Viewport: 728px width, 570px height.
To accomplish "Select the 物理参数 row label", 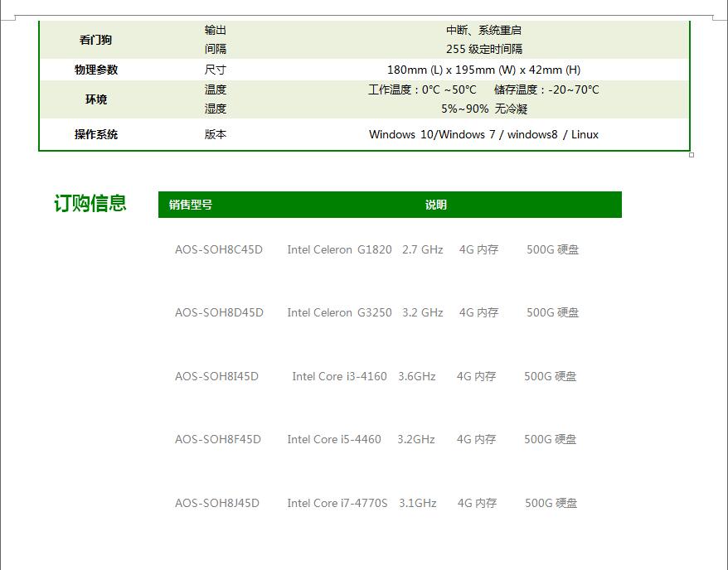I will (96, 70).
